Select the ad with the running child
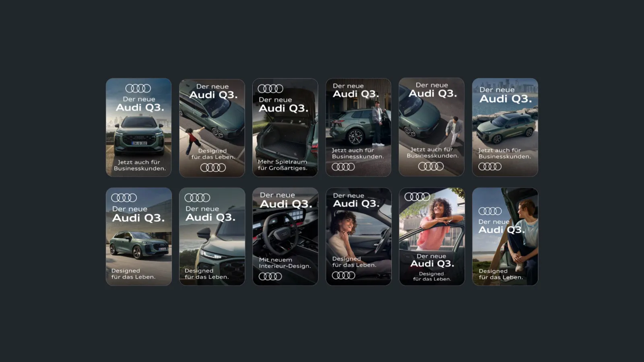This screenshot has width=644, height=362. click(212, 128)
